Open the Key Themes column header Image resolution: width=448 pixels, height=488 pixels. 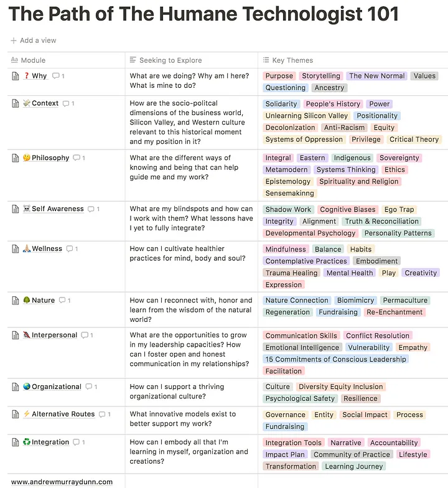point(292,60)
